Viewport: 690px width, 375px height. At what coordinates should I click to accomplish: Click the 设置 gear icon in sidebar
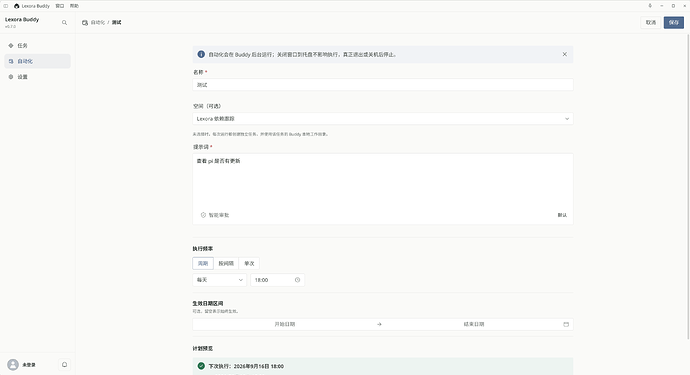(x=11, y=77)
